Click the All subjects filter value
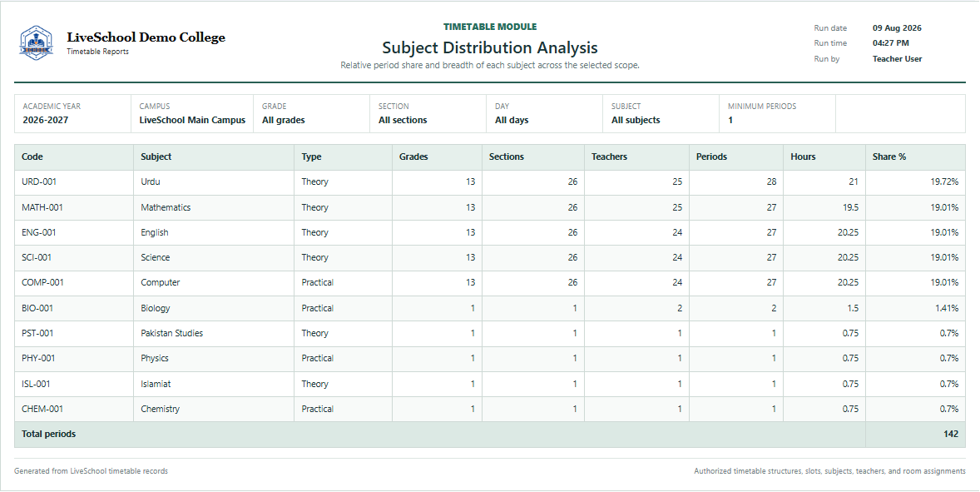The image size is (980, 492). [x=636, y=120]
